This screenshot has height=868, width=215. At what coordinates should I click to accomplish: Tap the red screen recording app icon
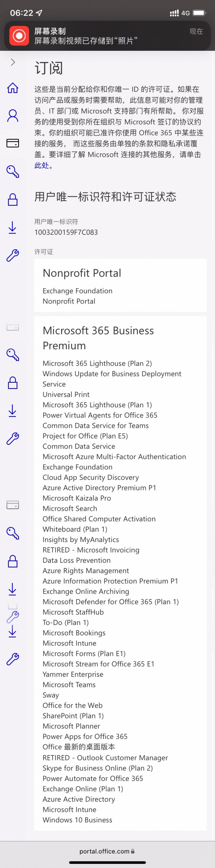point(19,36)
